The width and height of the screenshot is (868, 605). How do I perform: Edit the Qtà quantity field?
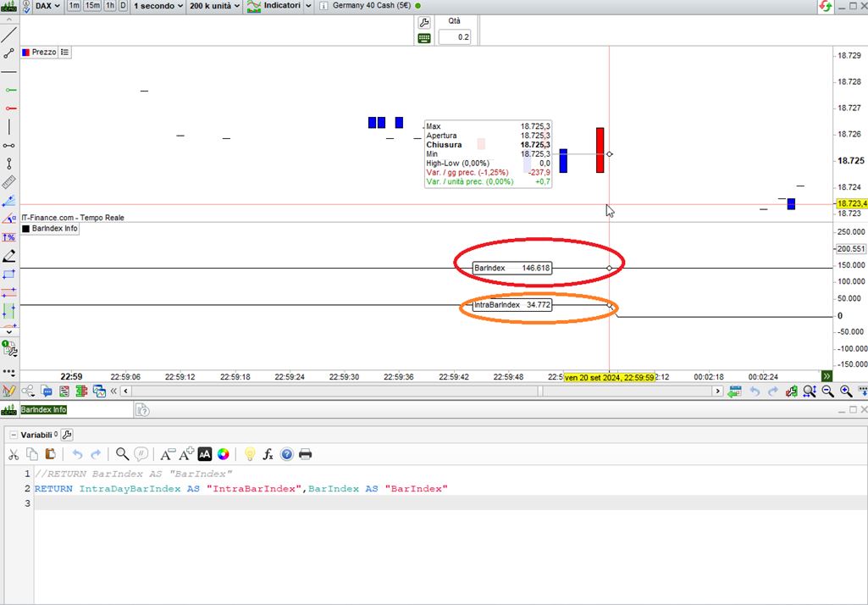click(455, 37)
